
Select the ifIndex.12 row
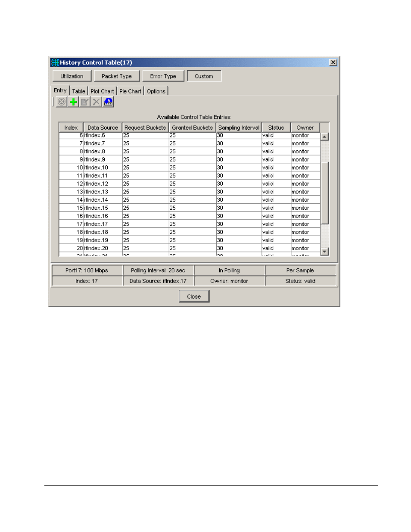pyautogui.click(x=190, y=184)
